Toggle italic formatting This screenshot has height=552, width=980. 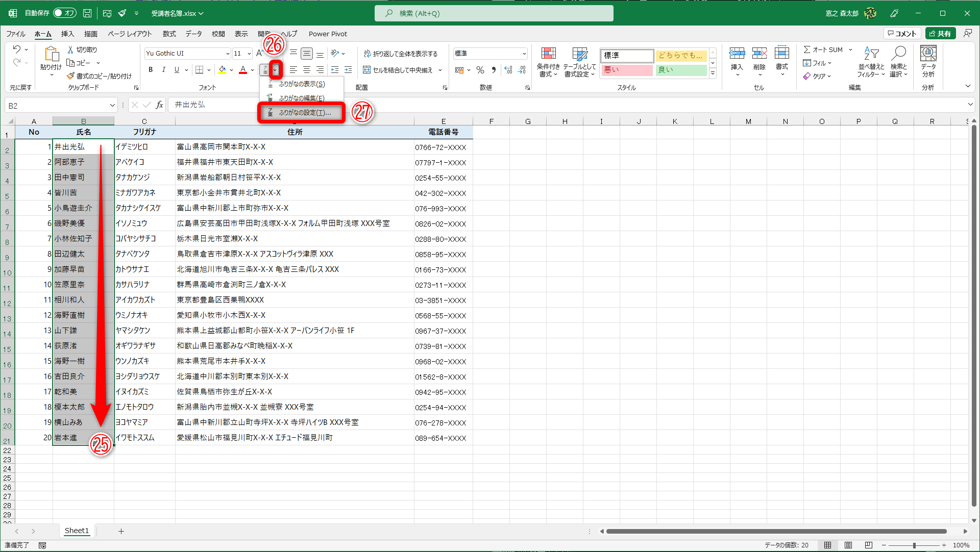[x=163, y=70]
